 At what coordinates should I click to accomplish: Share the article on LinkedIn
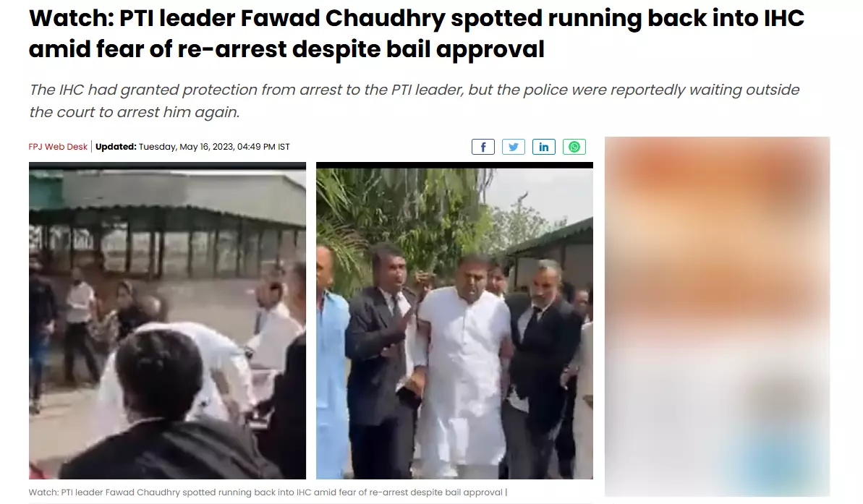tap(544, 147)
